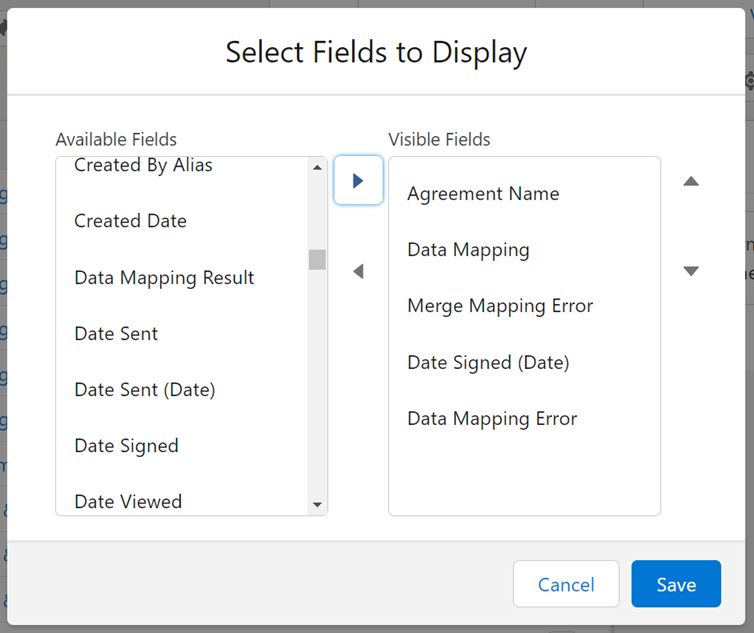
Task: Save the selected fields
Action: [x=676, y=585]
